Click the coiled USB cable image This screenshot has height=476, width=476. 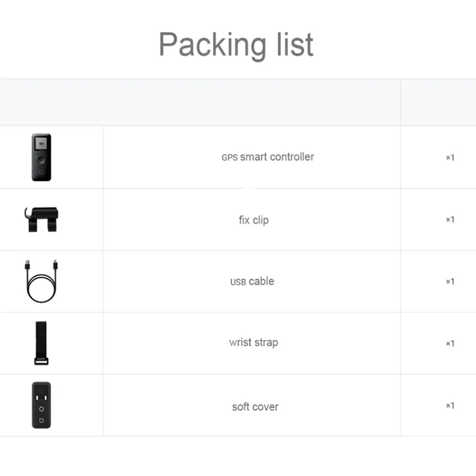[x=41, y=281]
